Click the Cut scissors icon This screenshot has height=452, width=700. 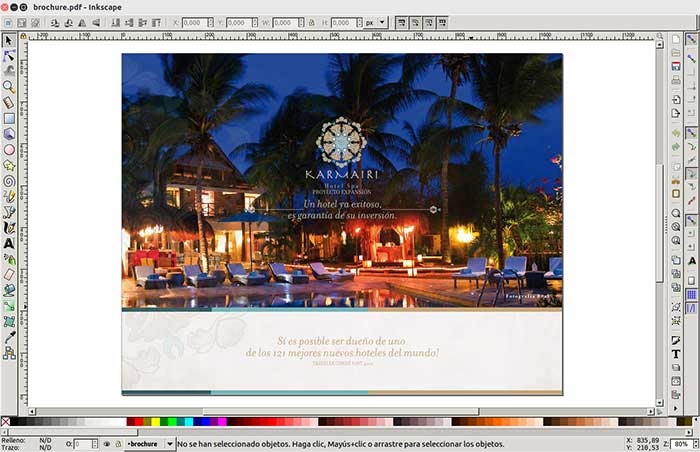tap(676, 180)
